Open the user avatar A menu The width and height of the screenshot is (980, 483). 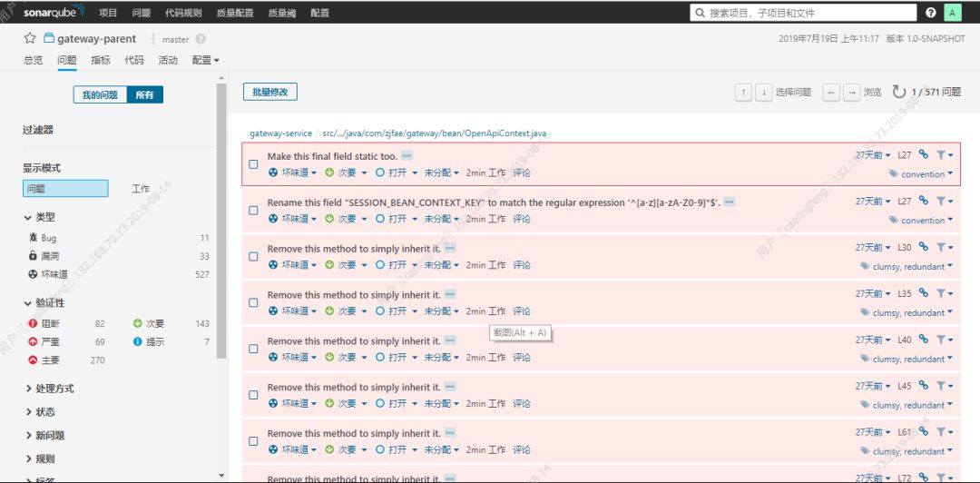952,13
